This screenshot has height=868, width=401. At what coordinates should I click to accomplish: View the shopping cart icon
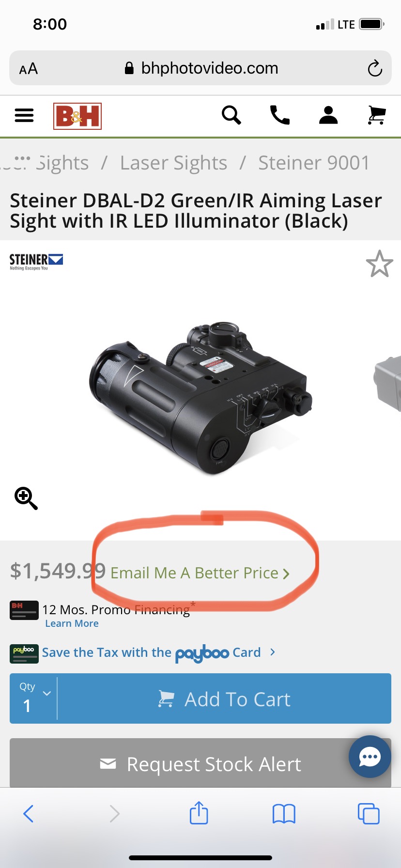click(377, 115)
